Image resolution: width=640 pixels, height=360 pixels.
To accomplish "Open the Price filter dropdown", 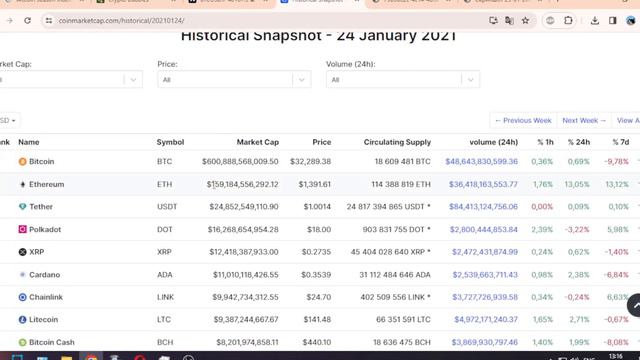I will point(234,80).
